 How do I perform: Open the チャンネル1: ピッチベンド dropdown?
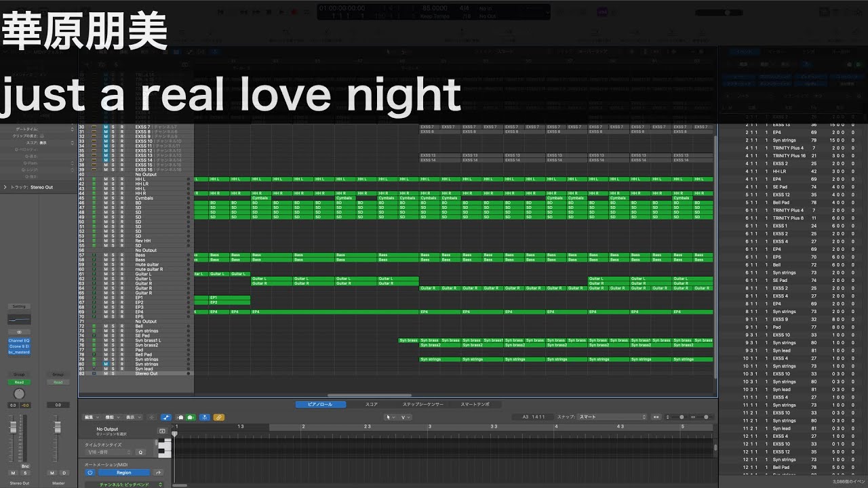123,485
